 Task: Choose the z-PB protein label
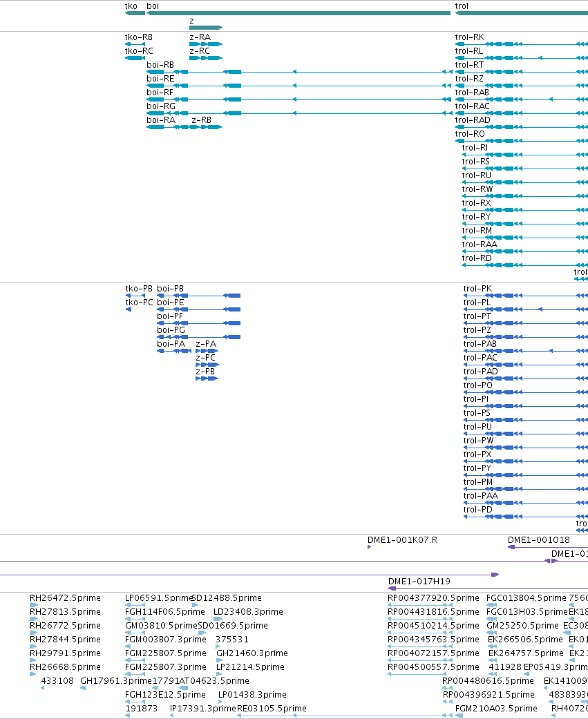click(x=205, y=371)
